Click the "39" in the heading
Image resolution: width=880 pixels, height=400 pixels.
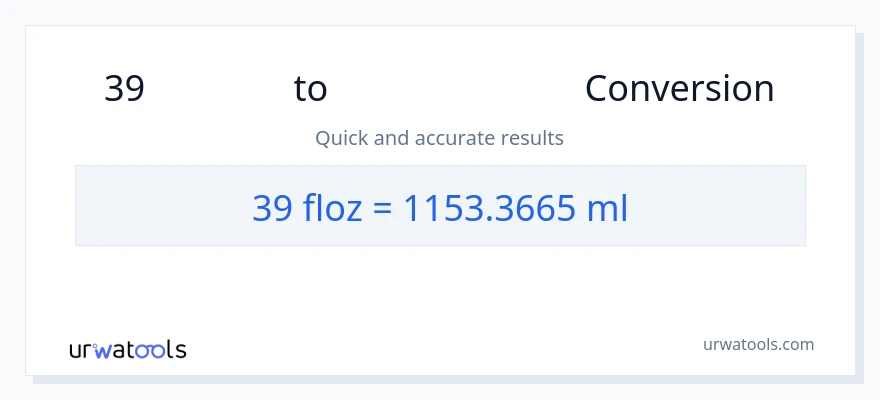coord(124,89)
